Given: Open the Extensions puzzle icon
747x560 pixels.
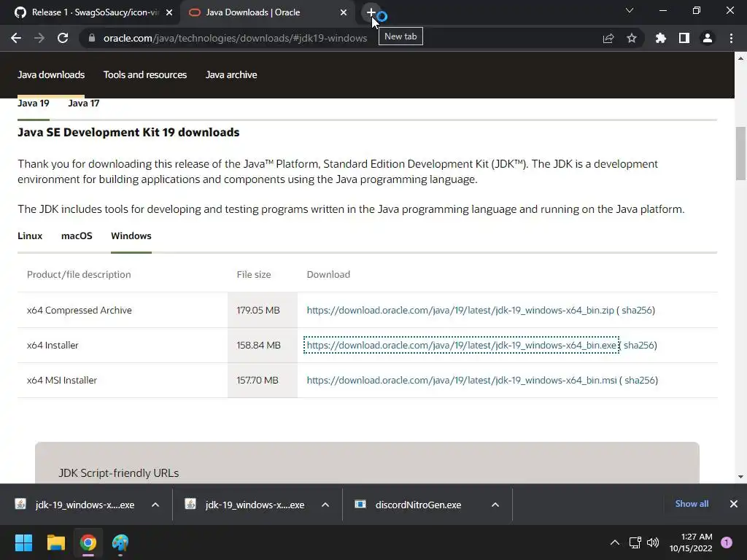Looking at the screenshot, I should [660, 38].
